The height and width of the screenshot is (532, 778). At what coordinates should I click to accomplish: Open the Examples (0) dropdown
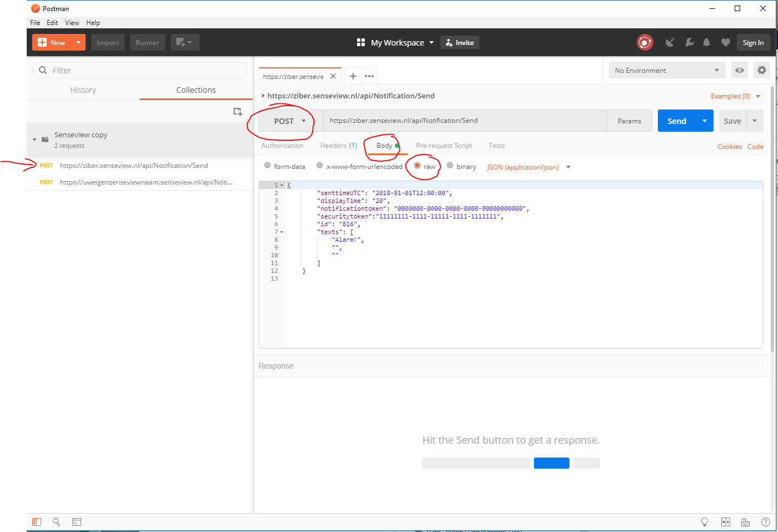point(735,96)
